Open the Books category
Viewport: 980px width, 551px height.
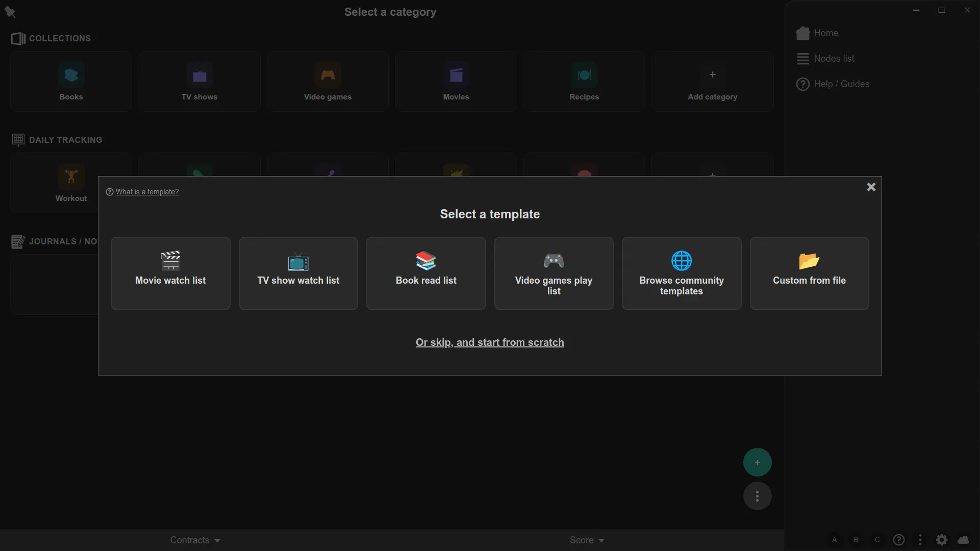click(71, 82)
